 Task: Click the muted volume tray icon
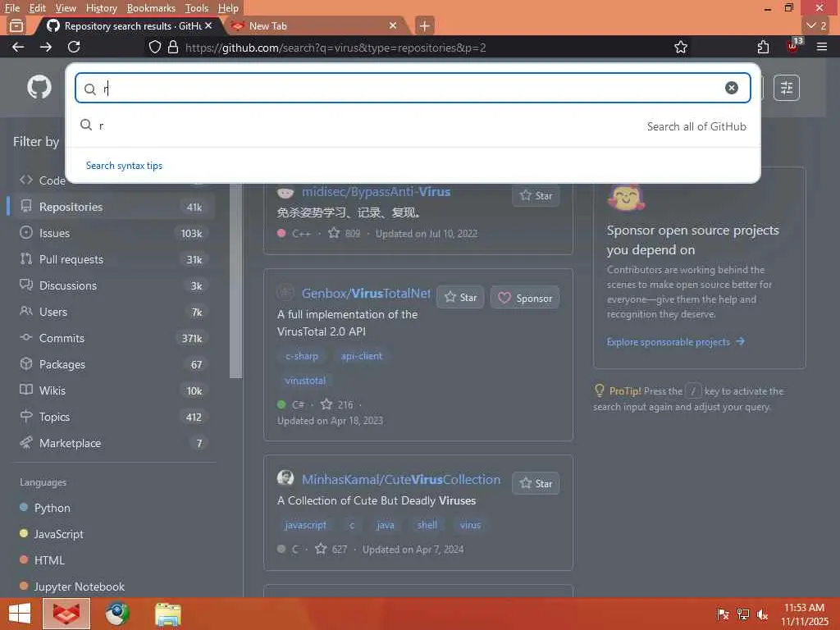tap(763, 614)
